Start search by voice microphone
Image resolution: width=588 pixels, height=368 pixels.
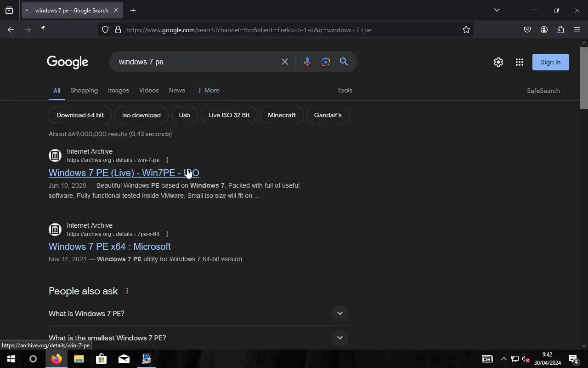point(307,62)
